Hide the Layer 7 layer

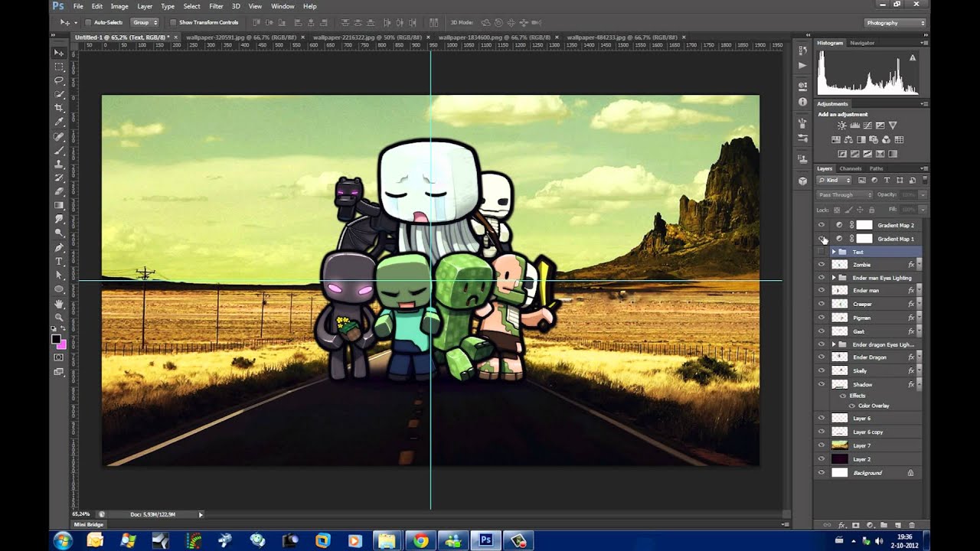coord(822,445)
